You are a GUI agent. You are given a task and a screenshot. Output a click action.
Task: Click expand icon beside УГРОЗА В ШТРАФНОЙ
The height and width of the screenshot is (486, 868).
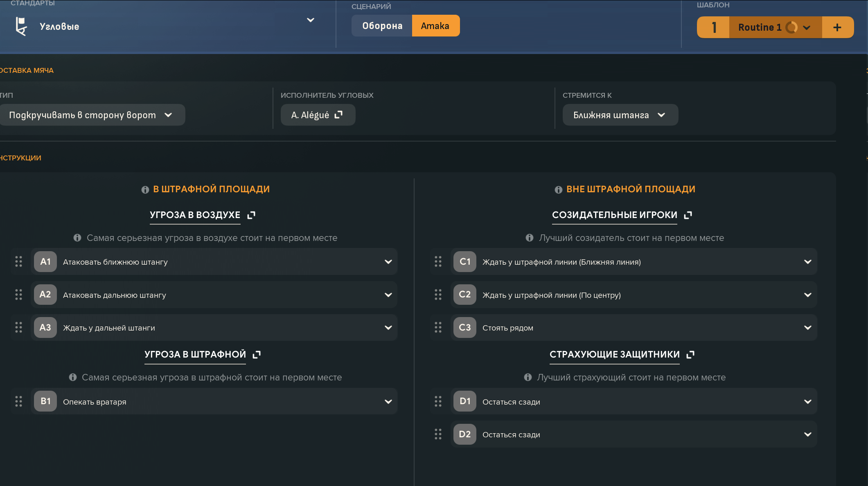click(257, 355)
